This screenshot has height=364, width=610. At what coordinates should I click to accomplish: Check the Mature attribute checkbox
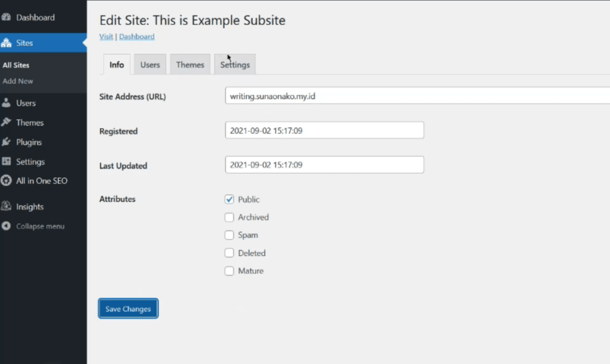coord(229,271)
